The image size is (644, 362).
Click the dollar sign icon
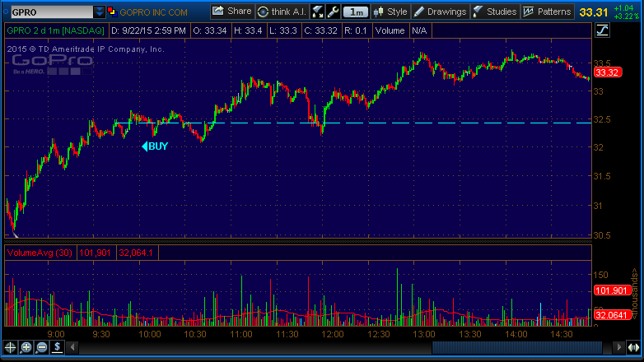(57, 348)
